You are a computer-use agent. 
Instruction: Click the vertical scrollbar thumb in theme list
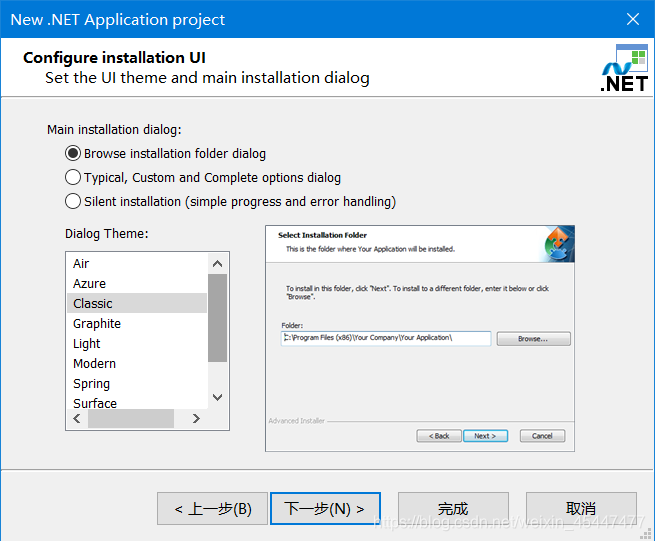coord(217,318)
